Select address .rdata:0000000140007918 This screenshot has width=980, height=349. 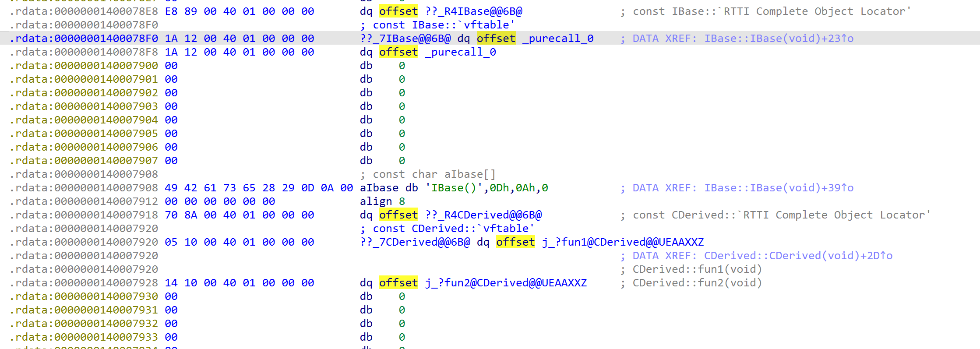coord(84,215)
